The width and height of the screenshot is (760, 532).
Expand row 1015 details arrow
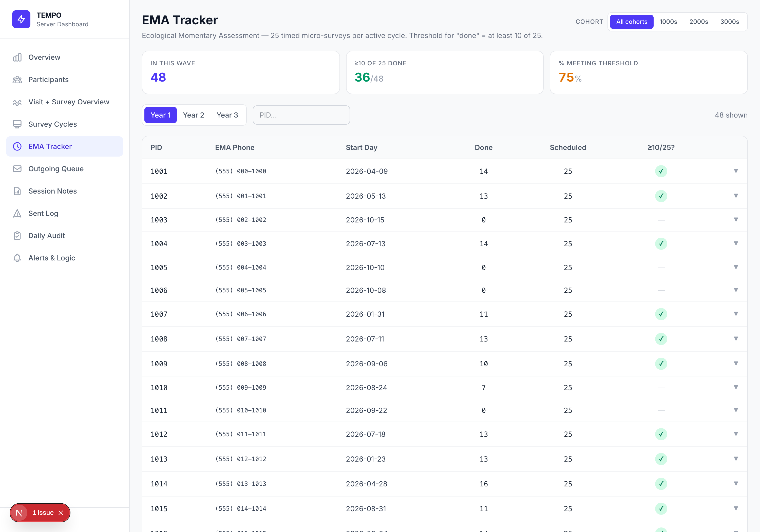coord(735,509)
